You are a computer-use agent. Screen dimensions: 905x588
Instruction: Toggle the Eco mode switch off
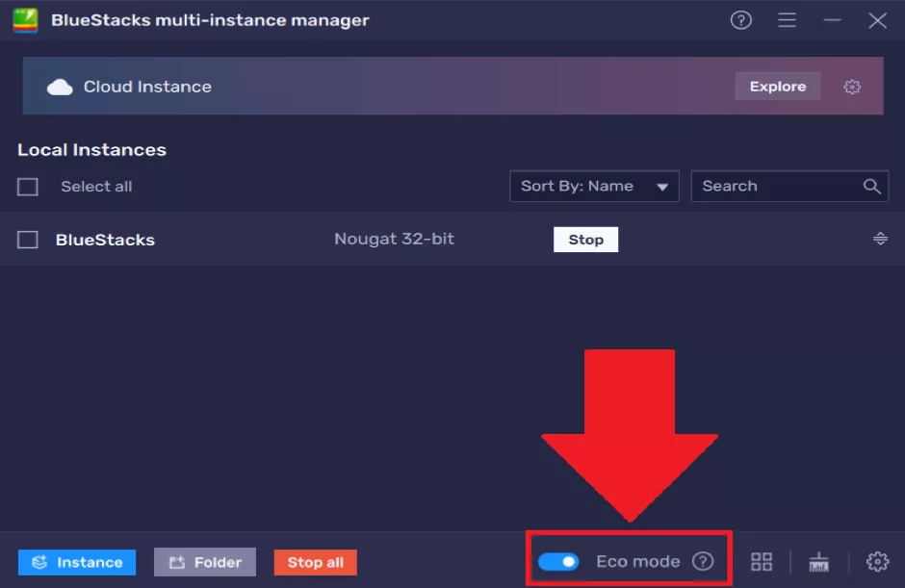click(x=558, y=561)
